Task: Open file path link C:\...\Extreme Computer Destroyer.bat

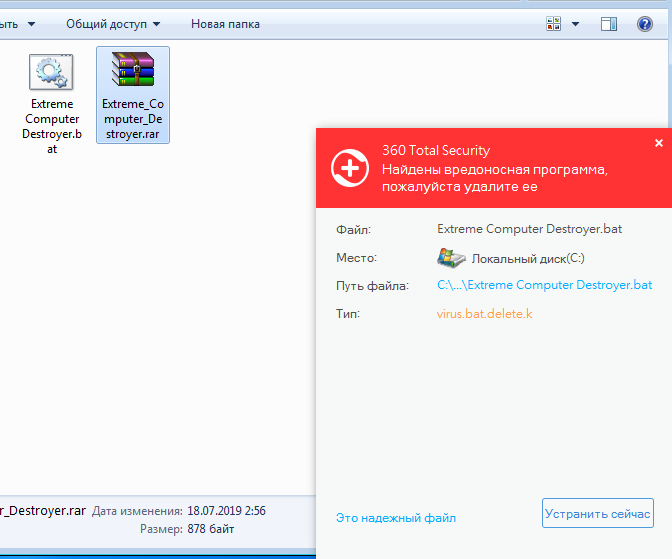Action: pos(544,285)
